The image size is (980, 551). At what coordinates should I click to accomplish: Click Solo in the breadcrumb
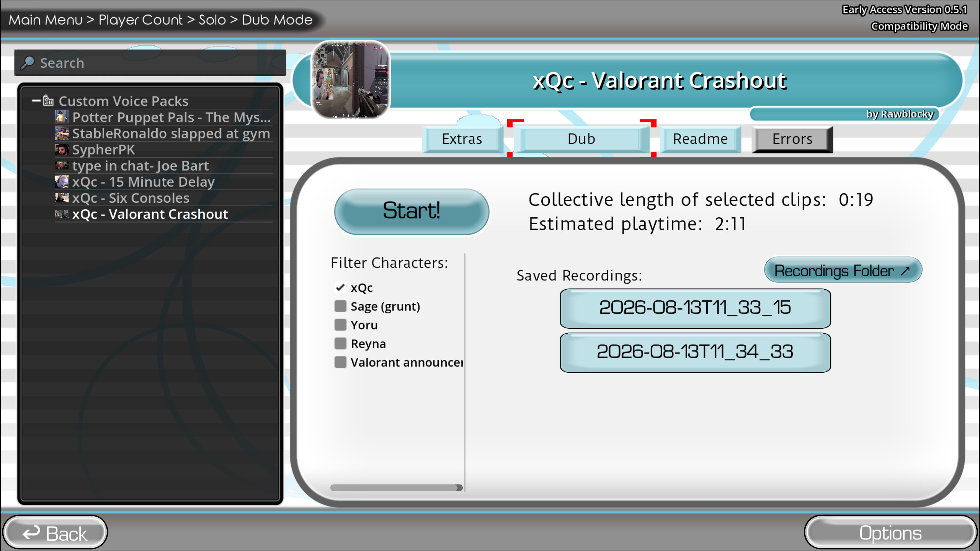click(x=212, y=20)
